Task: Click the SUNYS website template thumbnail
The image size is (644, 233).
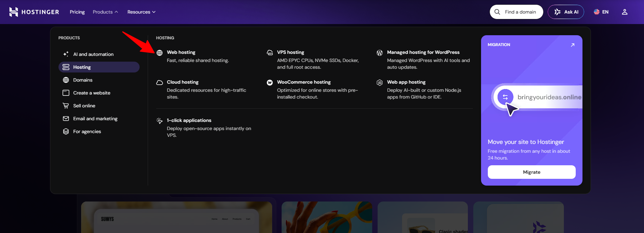Action: [x=176, y=217]
